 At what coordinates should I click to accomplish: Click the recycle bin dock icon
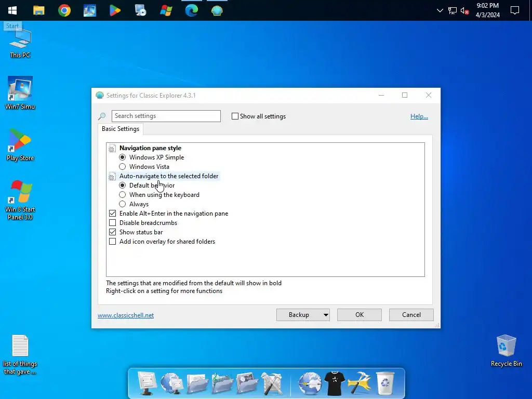click(x=385, y=383)
